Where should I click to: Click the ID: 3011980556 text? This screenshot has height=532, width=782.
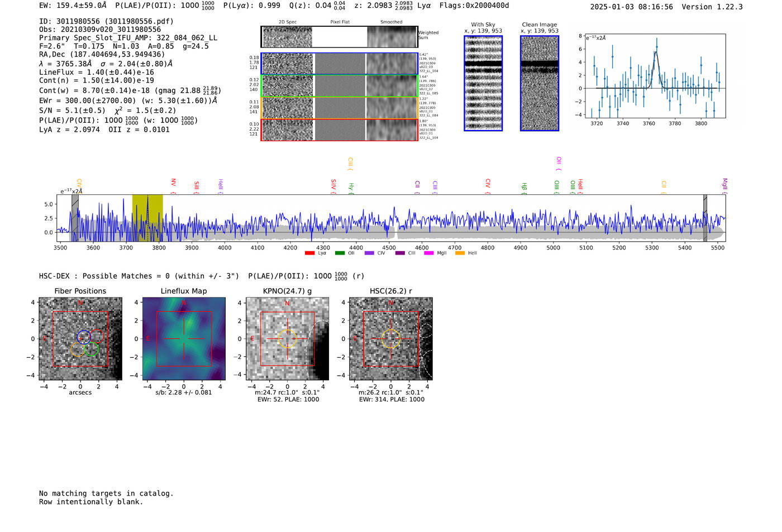106,21
